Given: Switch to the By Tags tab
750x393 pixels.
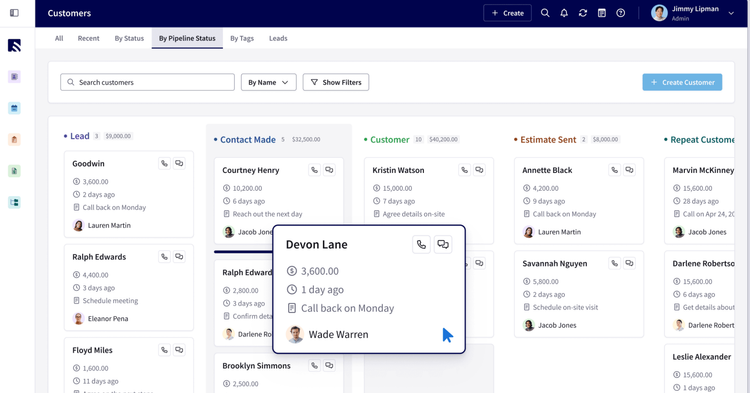Looking at the screenshot, I should [x=242, y=38].
